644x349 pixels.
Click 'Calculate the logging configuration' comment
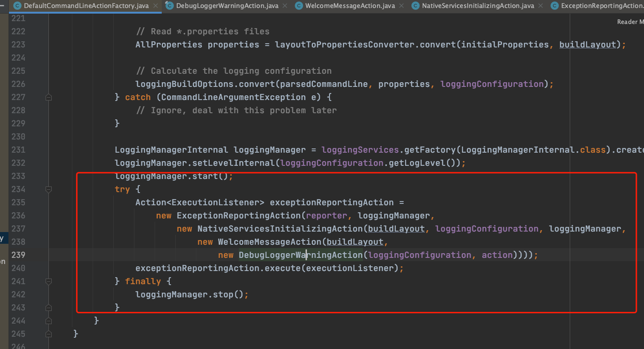point(234,71)
